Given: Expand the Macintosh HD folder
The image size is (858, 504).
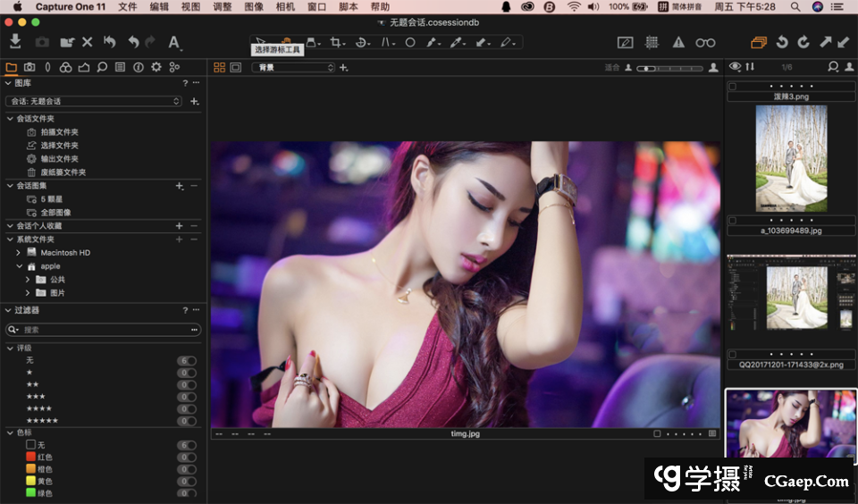Looking at the screenshot, I should pos(19,253).
